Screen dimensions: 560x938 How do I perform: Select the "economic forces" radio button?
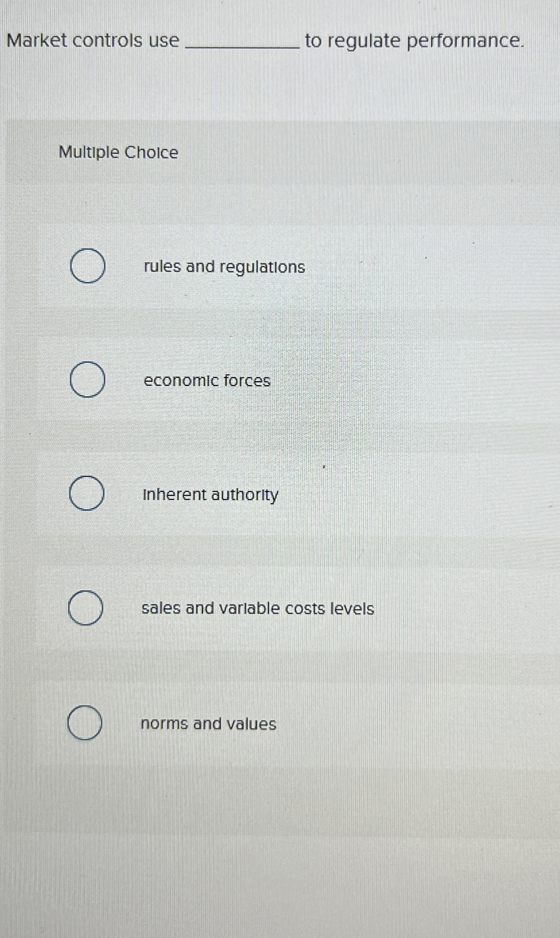click(88, 380)
